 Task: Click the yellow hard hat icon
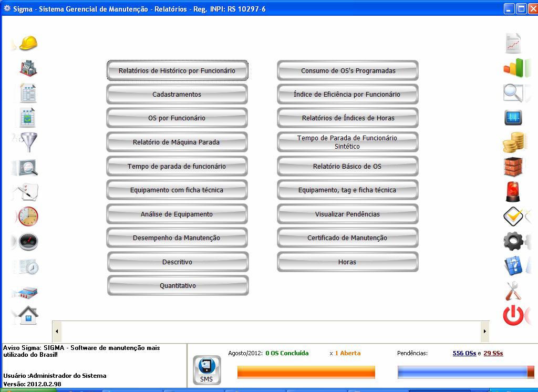tap(28, 43)
